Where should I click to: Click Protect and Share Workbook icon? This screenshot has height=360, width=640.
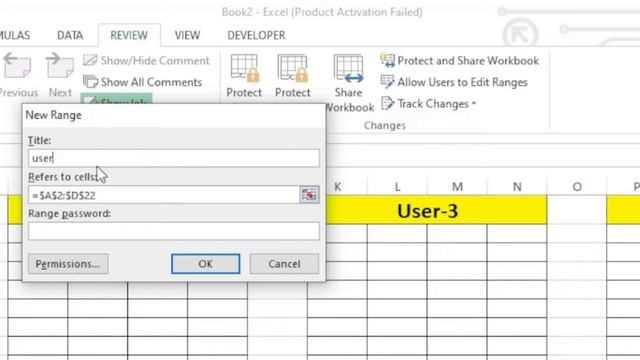[387, 60]
